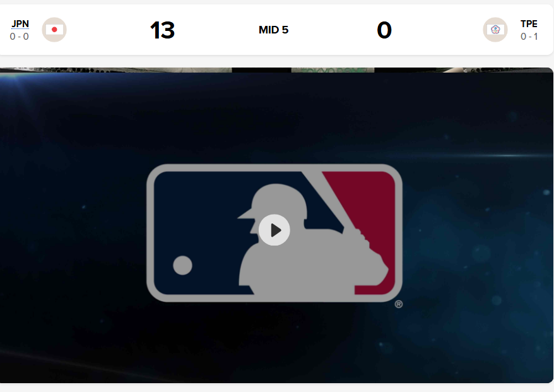Click the registered trademark symbol

[399, 304]
